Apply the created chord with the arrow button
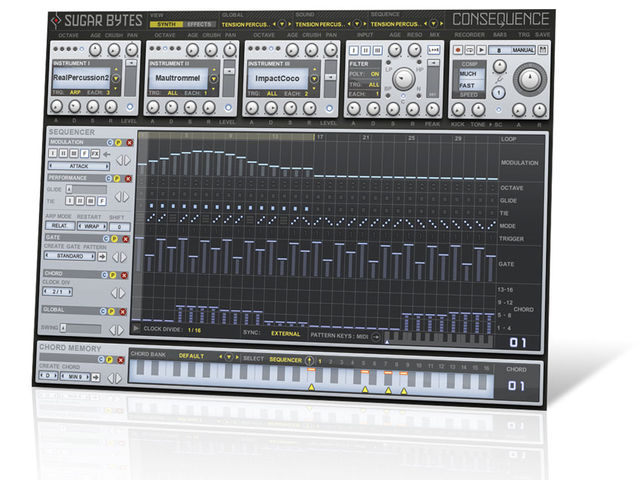The width and height of the screenshot is (640, 480). (x=96, y=377)
